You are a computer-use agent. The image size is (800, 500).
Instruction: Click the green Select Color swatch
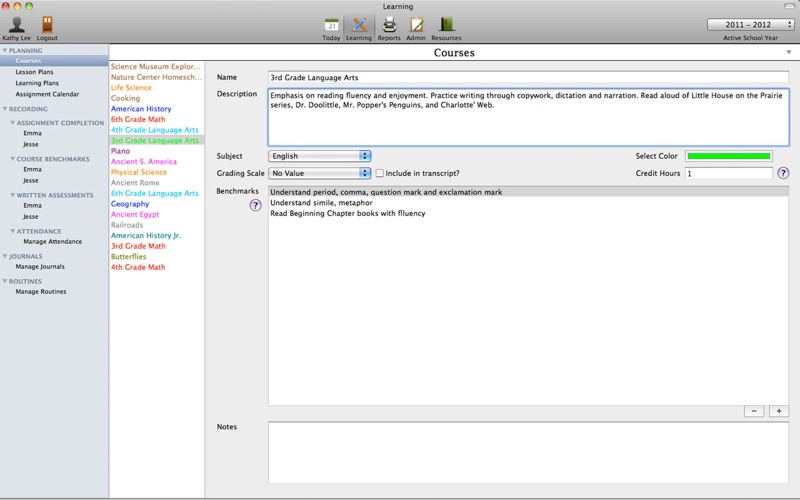point(729,156)
